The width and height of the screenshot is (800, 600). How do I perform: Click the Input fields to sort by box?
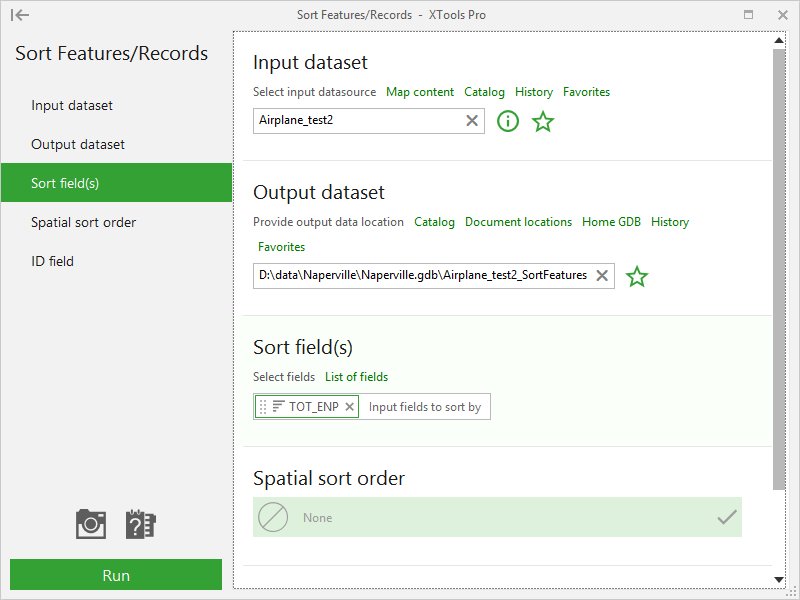[x=425, y=407]
